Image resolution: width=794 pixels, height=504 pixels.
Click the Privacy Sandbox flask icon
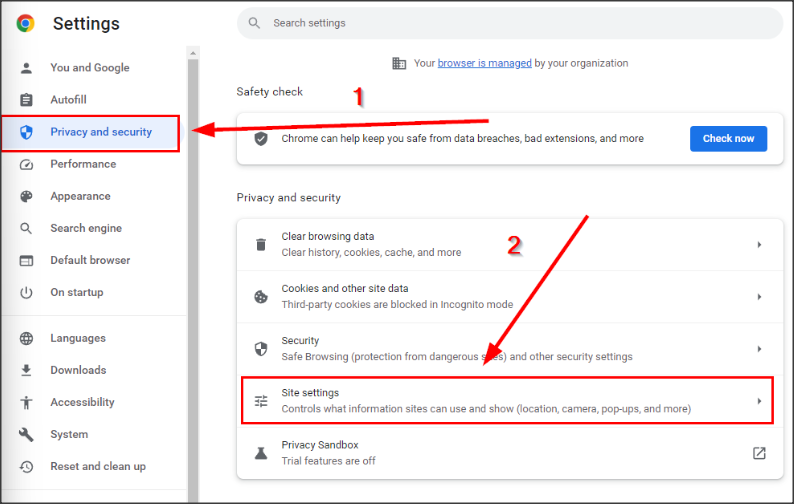(261, 453)
